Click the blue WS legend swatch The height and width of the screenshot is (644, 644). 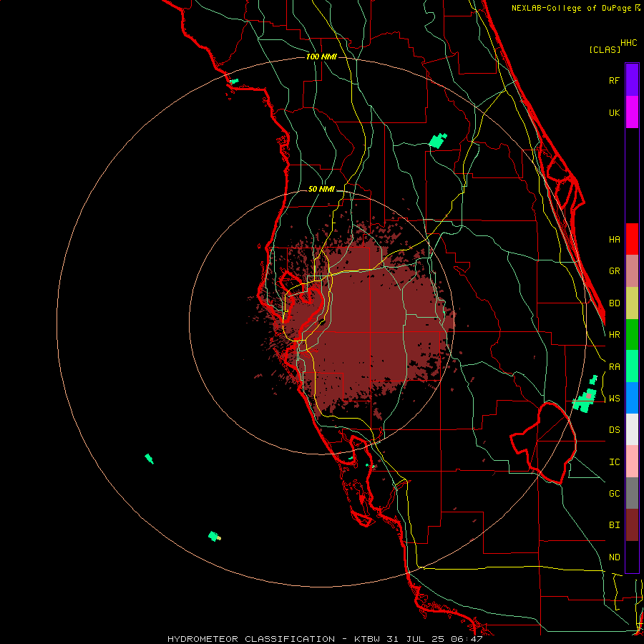tap(632, 398)
